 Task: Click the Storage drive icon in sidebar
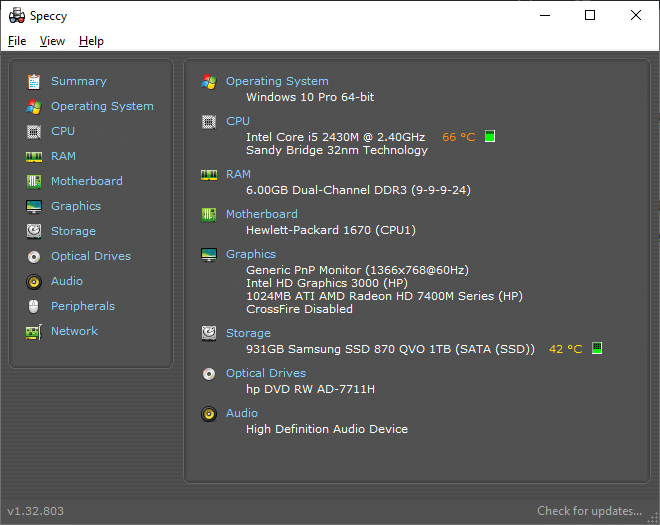point(34,231)
